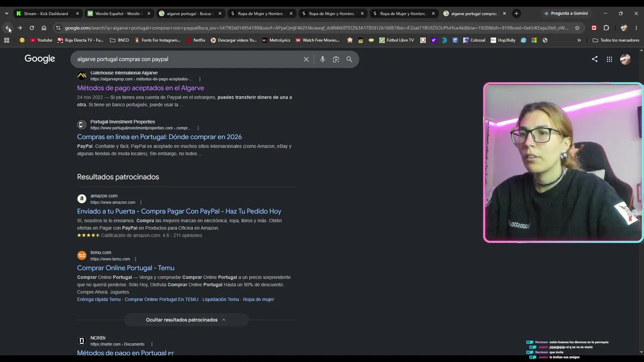The image size is (644, 362).
Task: Open a new browser tab
Action: pos(516,14)
